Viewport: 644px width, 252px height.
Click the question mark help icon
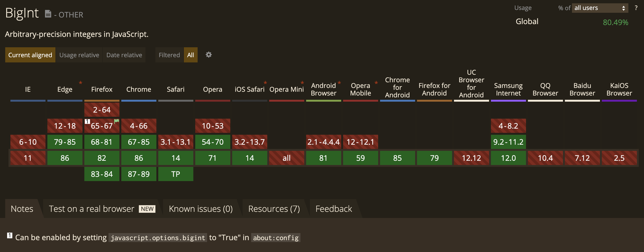(x=636, y=8)
